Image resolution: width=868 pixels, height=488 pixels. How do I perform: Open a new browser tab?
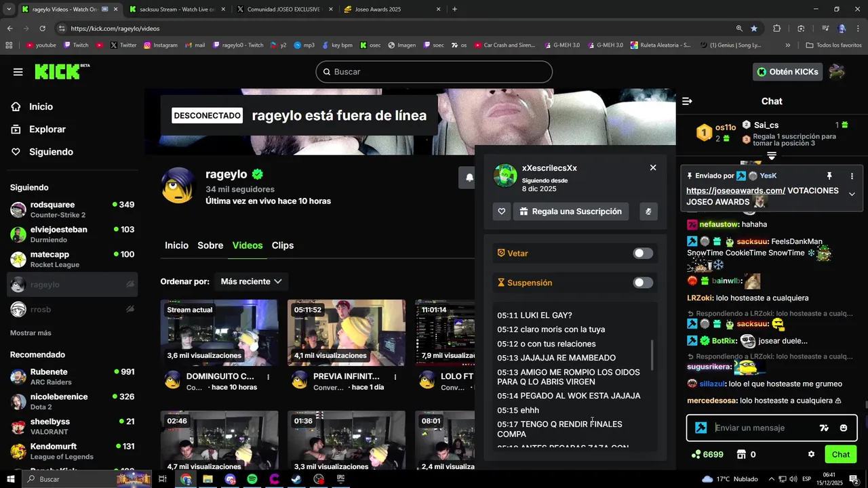pos(454,9)
